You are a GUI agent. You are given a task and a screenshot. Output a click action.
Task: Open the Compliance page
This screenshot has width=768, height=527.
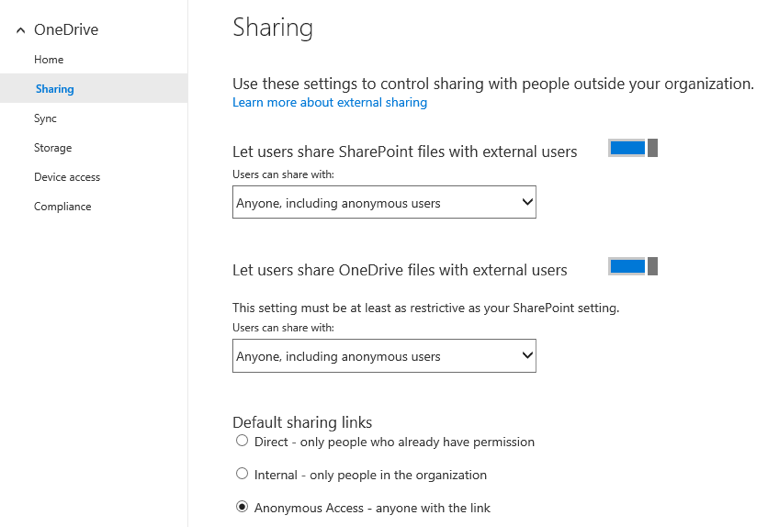pyautogui.click(x=63, y=206)
